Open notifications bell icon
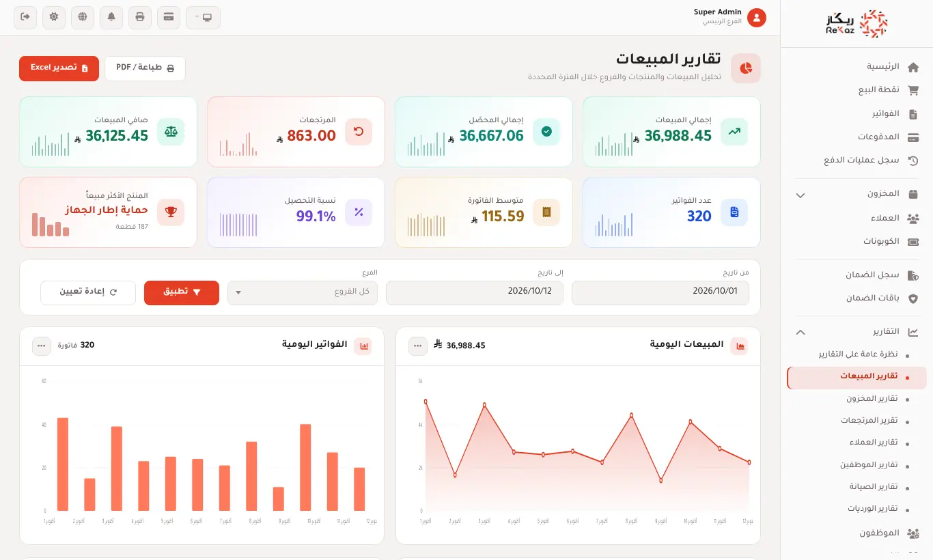Screen dimensions: 933x560 (111, 17)
